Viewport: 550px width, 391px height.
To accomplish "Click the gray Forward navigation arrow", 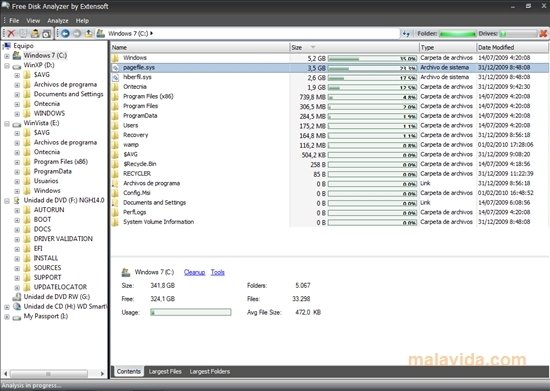I will click(77, 34).
